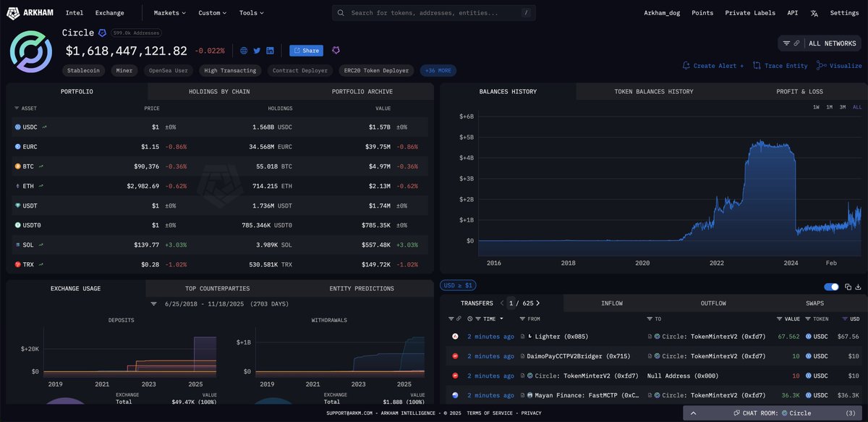Open Circle's LinkedIn icon

[x=271, y=51]
